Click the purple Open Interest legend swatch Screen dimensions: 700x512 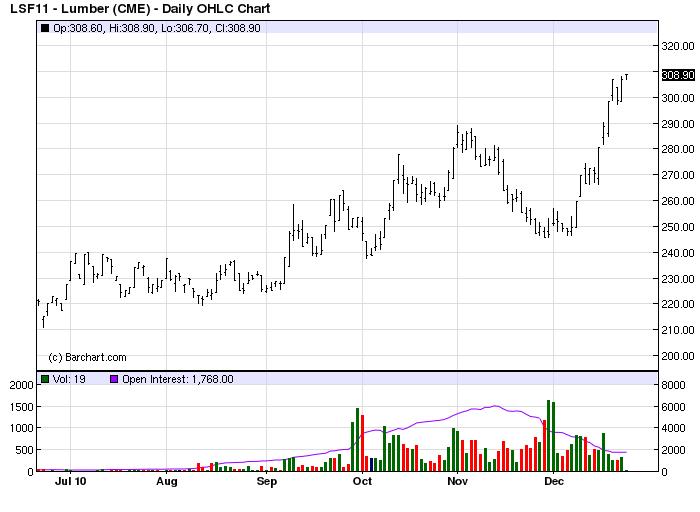coord(113,379)
